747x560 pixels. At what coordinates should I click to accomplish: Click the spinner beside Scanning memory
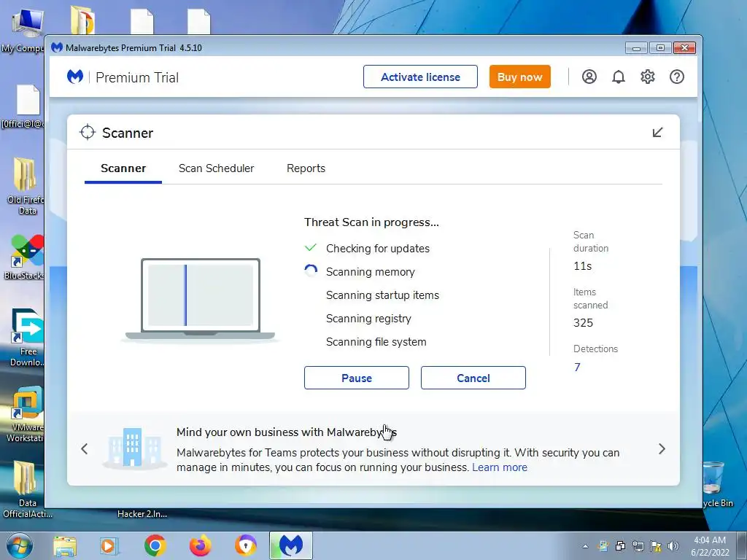coord(311,271)
